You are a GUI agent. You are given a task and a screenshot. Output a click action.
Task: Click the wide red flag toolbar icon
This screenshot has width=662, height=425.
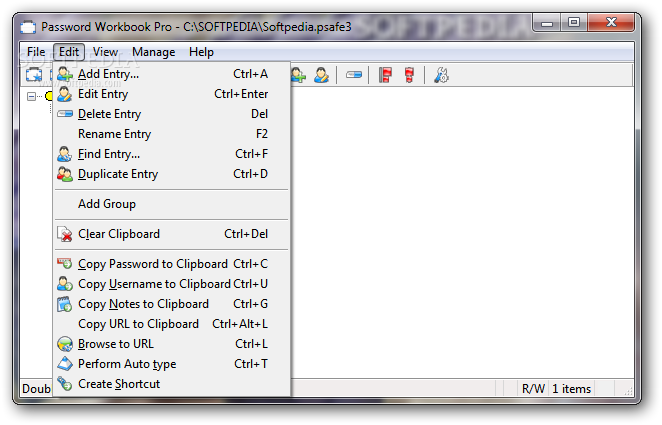click(x=385, y=76)
